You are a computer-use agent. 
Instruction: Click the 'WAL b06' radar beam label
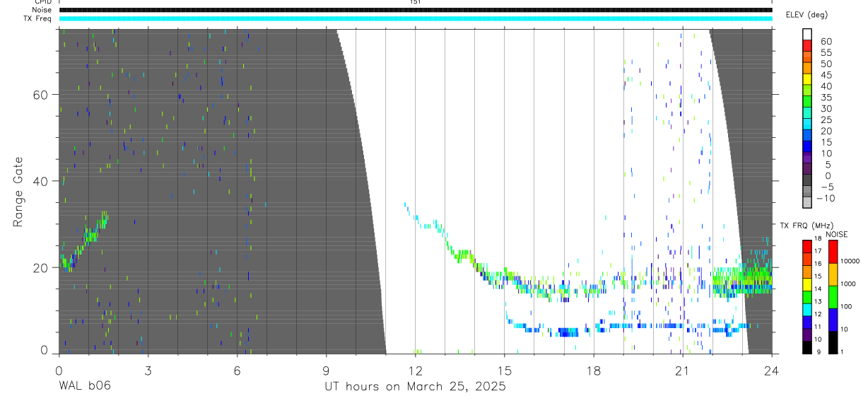tap(84, 387)
